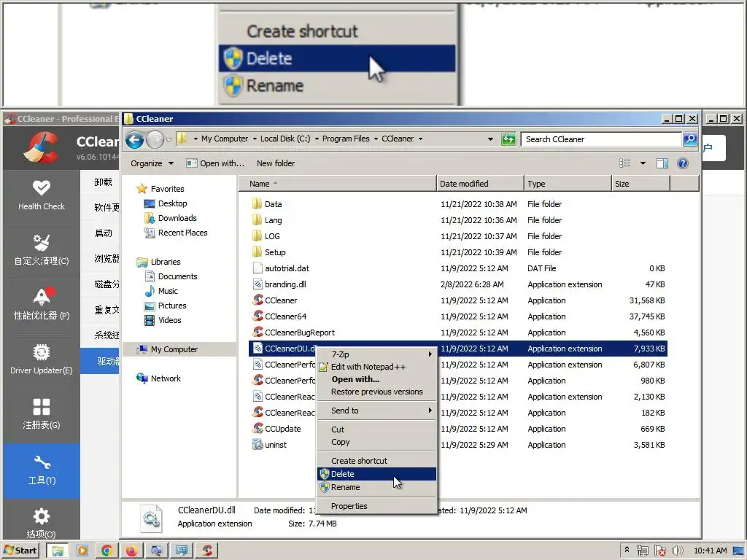Expand the 7-Zip submenu

pos(376,354)
